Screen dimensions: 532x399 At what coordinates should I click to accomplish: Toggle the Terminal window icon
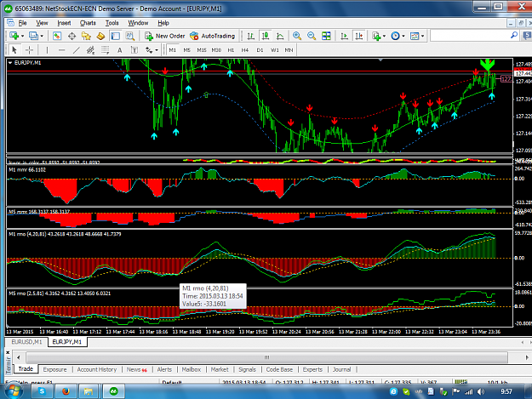pyautogui.click(x=116, y=36)
